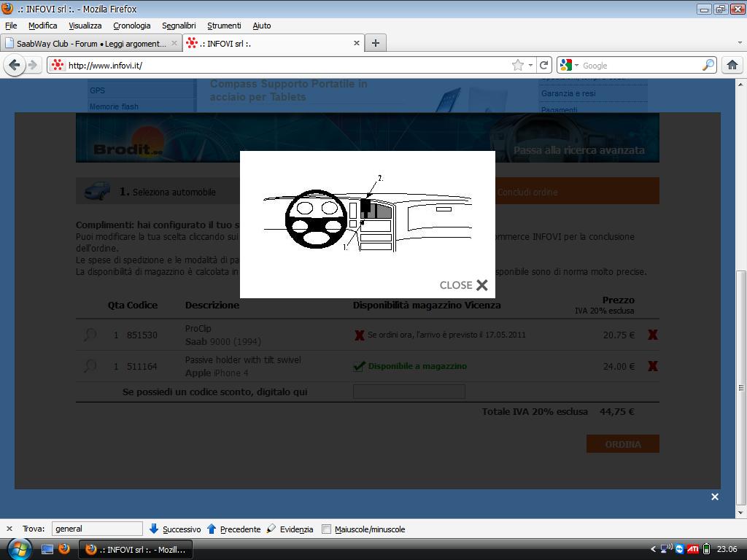
Task: Open the Modifica menu
Action: pyautogui.click(x=42, y=26)
